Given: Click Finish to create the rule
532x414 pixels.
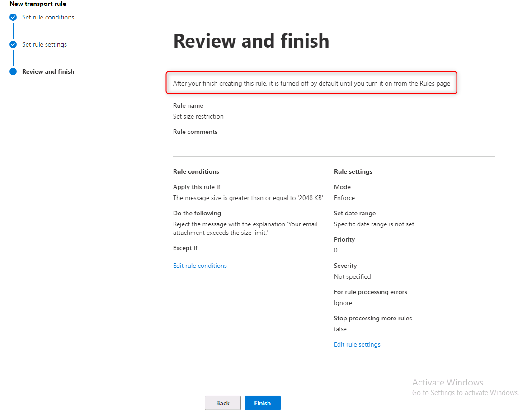Looking at the screenshot, I should [262, 403].
